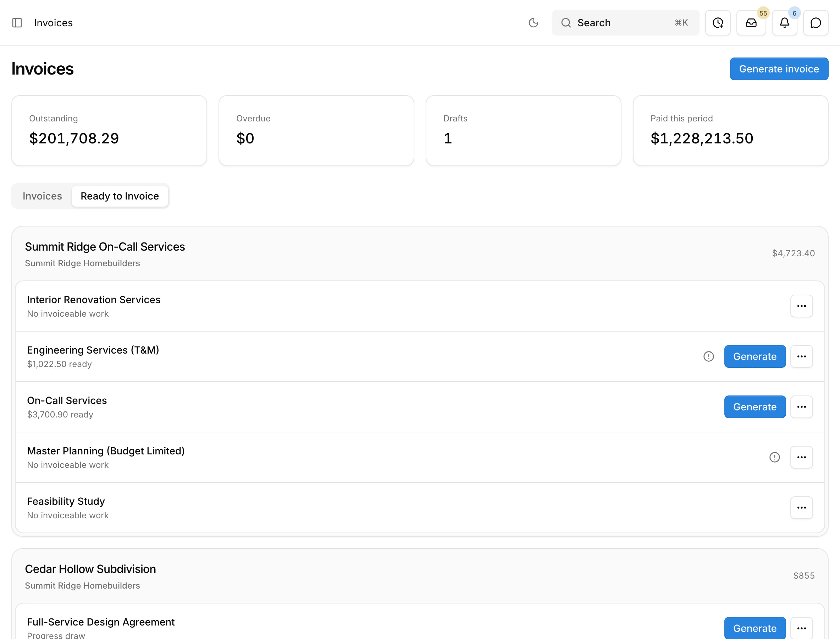The height and width of the screenshot is (639, 840).
Task: Open the more menu for Interior Renovation Services
Action: point(801,306)
